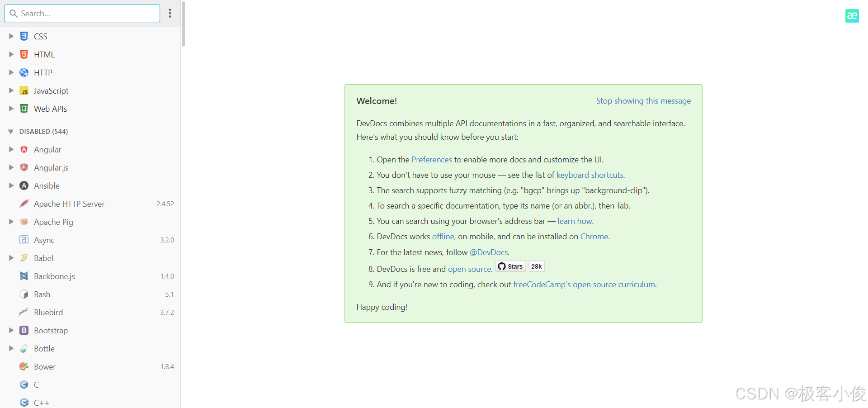Expand the Angular versions list
This screenshot has width=868, height=408.
[x=11, y=149]
